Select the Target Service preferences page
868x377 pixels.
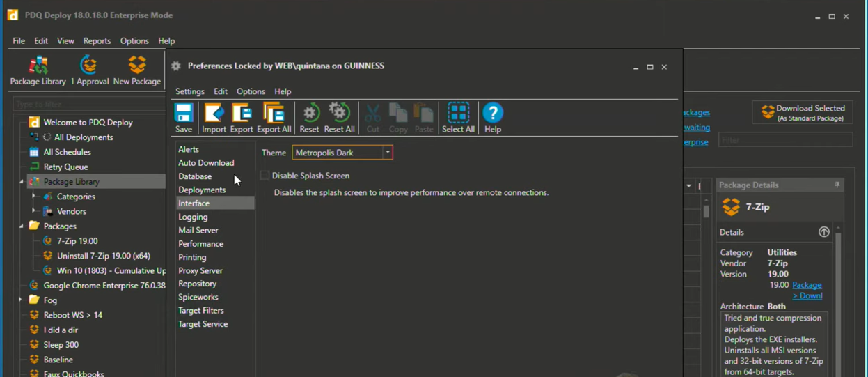tap(203, 324)
